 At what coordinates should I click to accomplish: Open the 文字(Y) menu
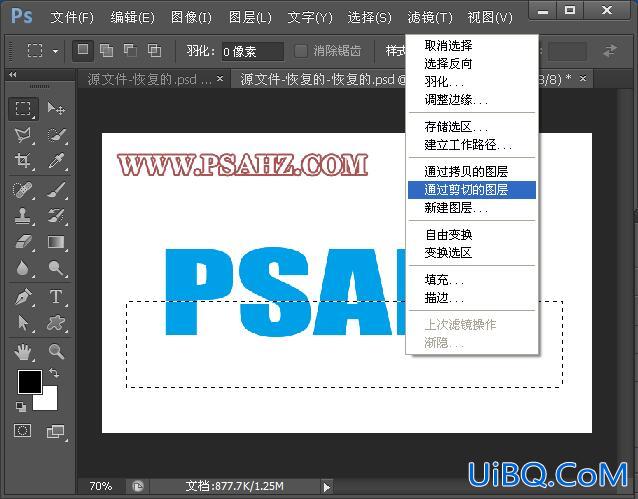click(310, 18)
